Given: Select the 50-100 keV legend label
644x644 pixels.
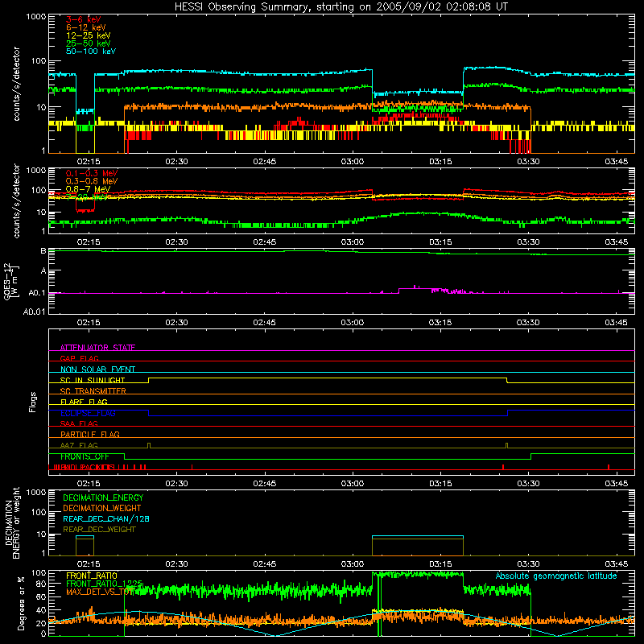Looking at the screenshot, I should click(x=91, y=51).
